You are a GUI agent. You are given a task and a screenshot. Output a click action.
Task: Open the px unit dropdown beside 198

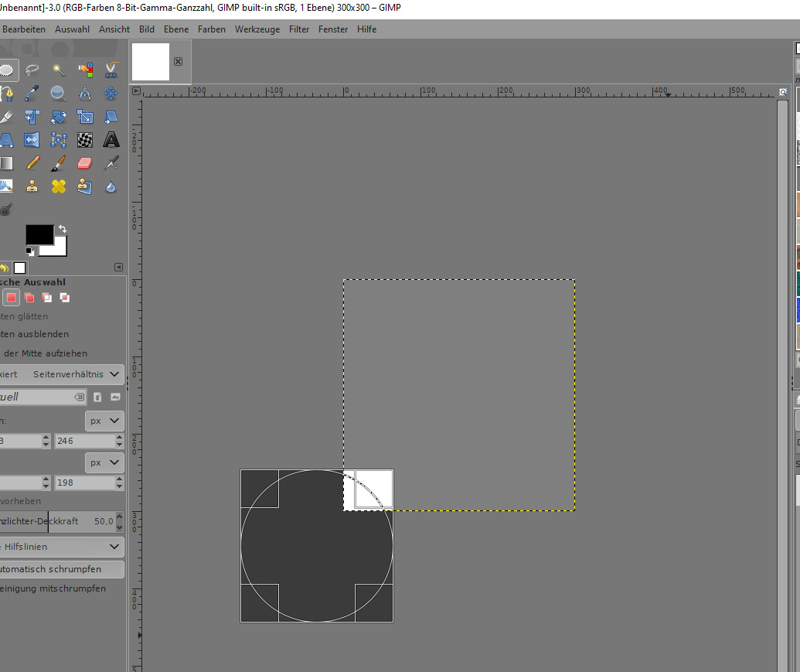pyautogui.click(x=104, y=462)
